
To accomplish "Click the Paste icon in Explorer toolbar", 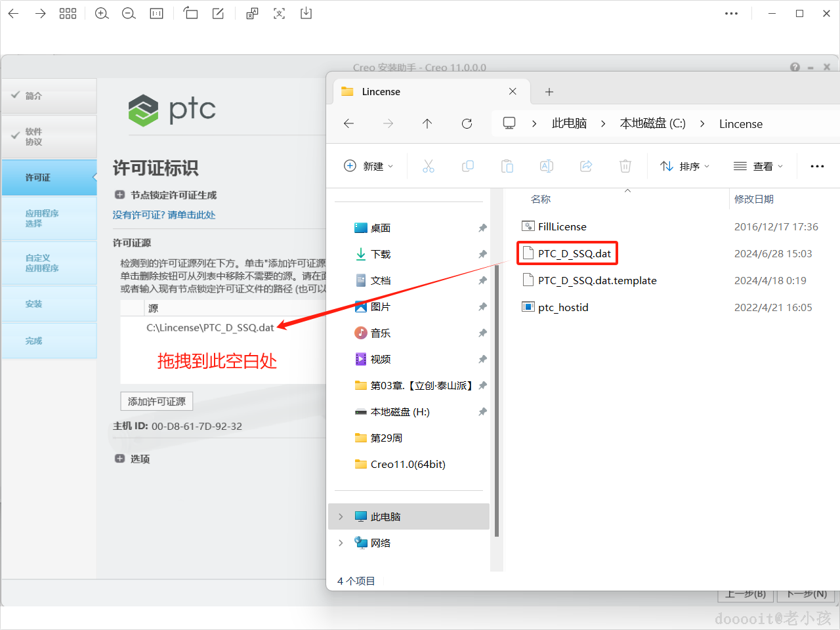I will [x=507, y=166].
